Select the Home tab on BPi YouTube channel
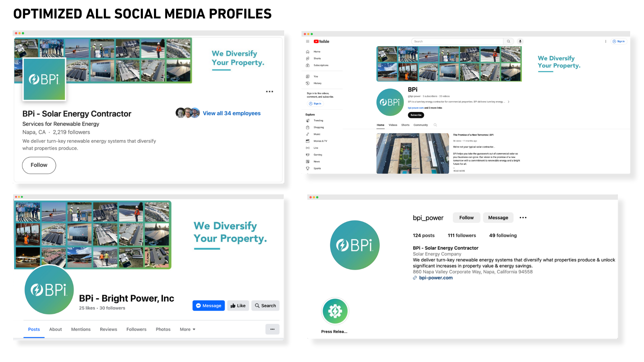 point(380,125)
